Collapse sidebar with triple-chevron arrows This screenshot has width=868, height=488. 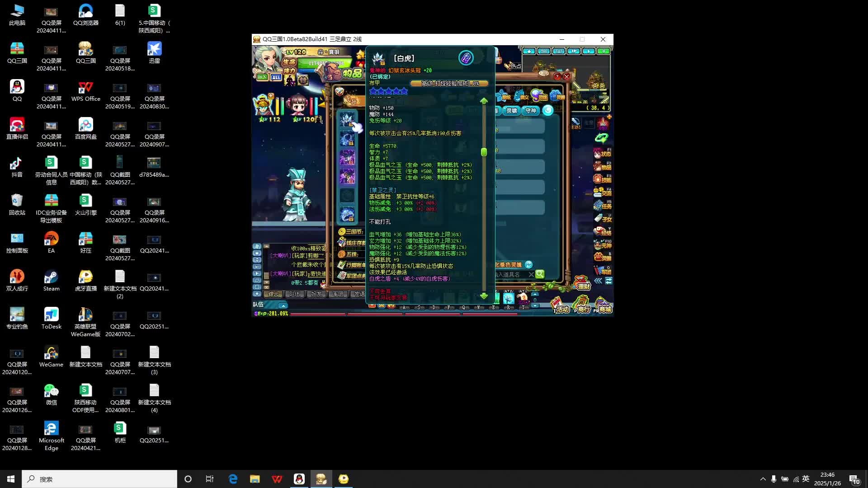tap(598, 281)
